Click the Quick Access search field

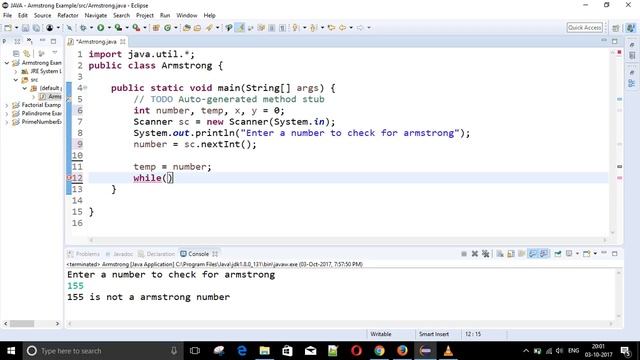[584, 28]
